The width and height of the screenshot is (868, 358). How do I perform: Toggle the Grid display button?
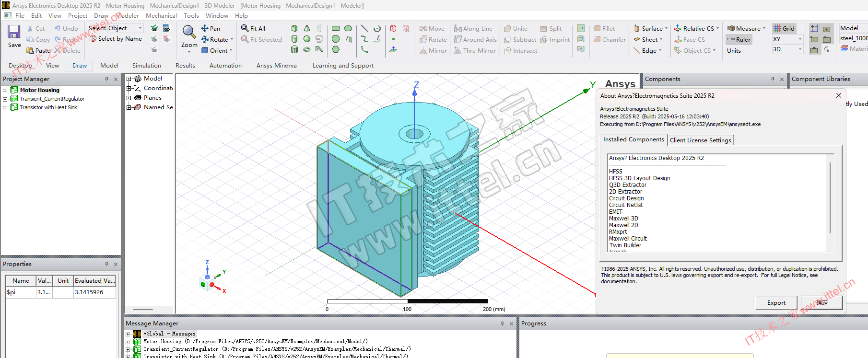pos(784,28)
